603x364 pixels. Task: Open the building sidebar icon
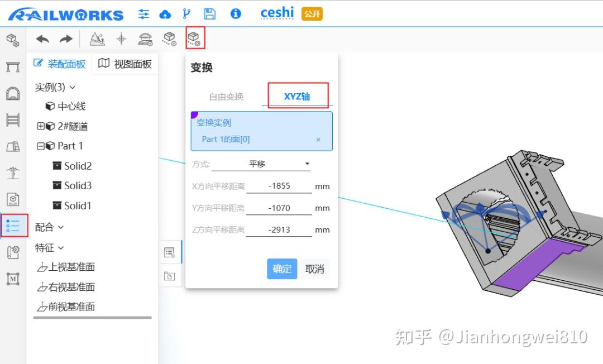tap(13, 146)
